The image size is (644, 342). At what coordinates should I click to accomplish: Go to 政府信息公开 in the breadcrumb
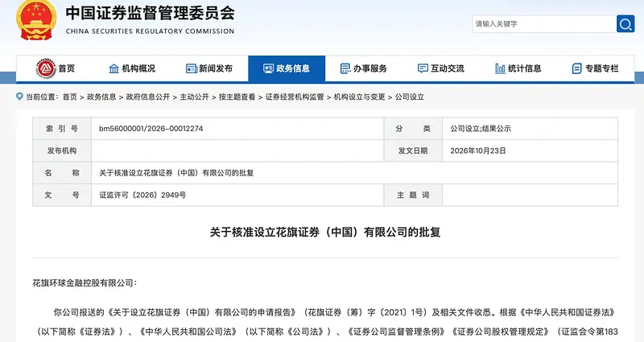point(148,97)
